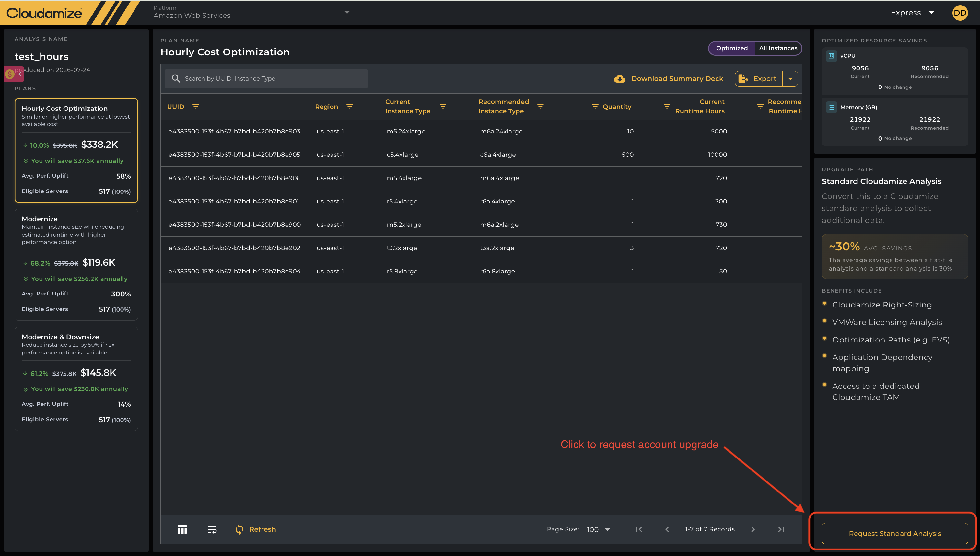Click the quantity value 500
Image resolution: width=980 pixels, height=556 pixels.
[627, 155]
